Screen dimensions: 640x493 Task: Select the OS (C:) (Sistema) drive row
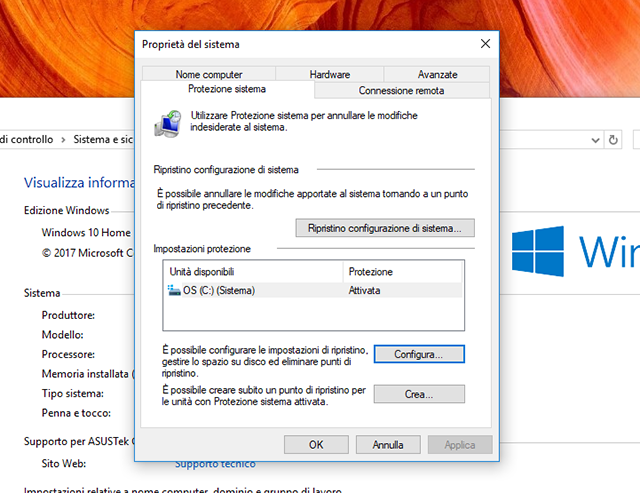pyautogui.click(x=313, y=290)
